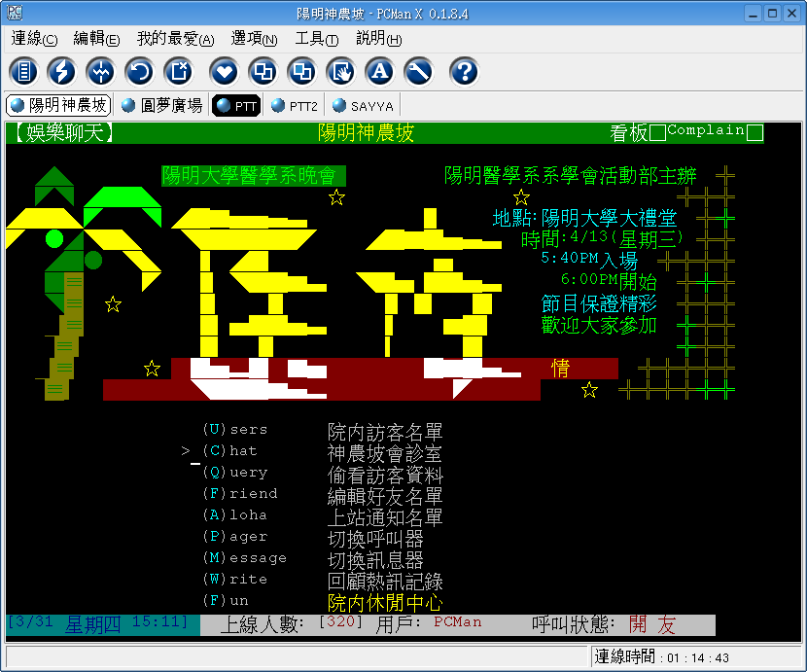This screenshot has height=672, width=807.
Task: Select the (M)essage menu entry
Action: [244, 557]
